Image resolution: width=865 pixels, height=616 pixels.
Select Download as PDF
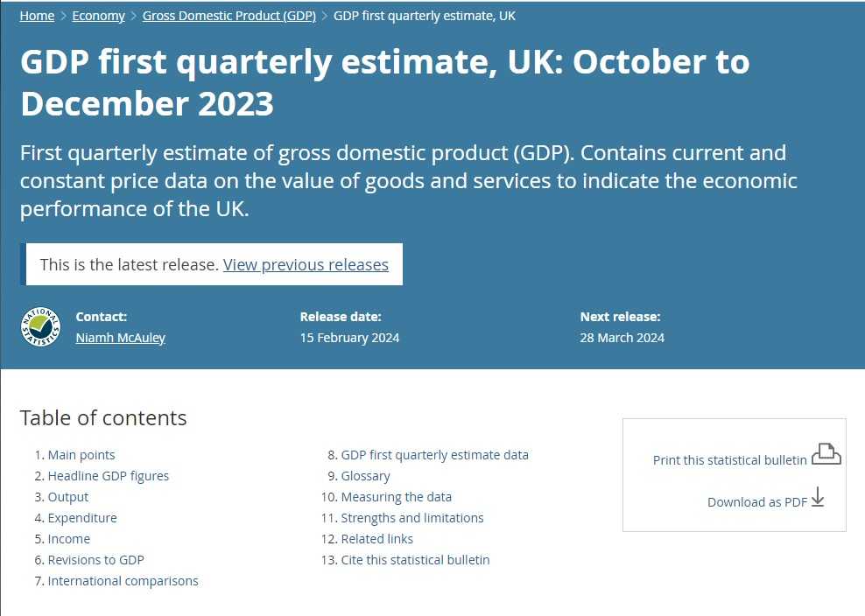coord(756,501)
